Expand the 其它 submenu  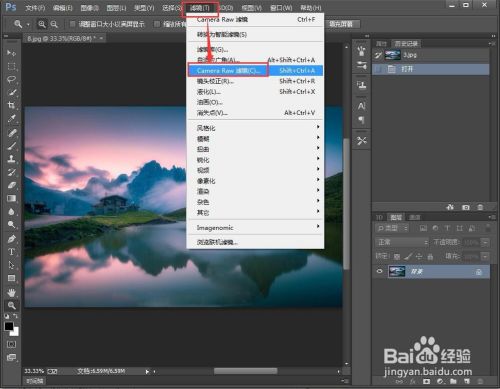(x=255, y=212)
